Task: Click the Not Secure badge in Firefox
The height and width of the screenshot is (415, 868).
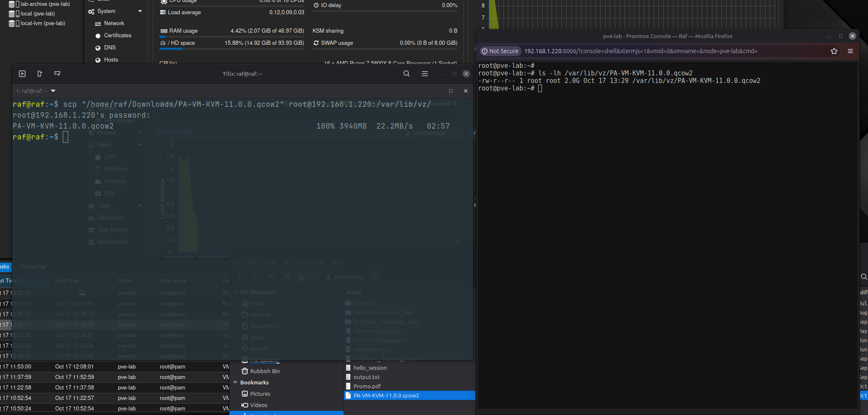Action: pyautogui.click(x=500, y=51)
